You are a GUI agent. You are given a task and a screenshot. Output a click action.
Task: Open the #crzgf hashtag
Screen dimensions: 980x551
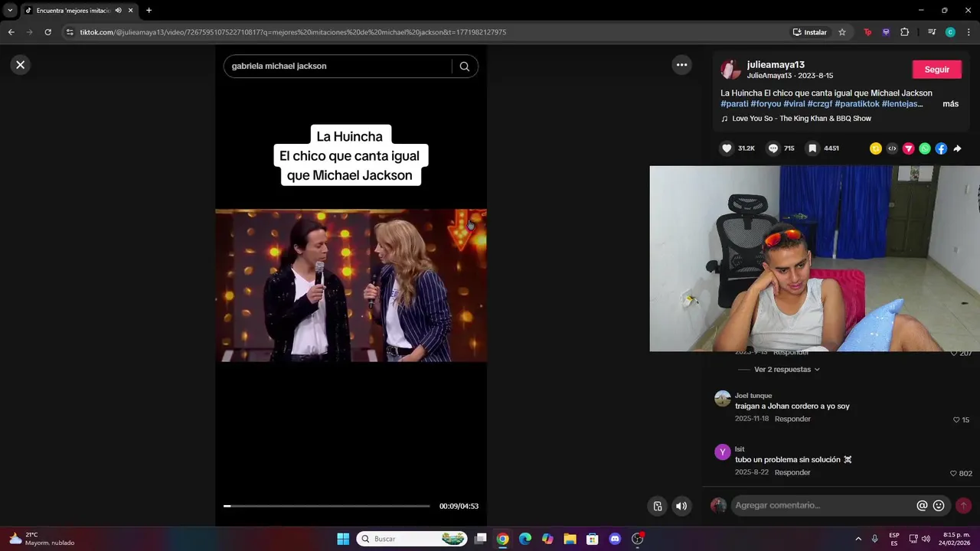(x=819, y=104)
